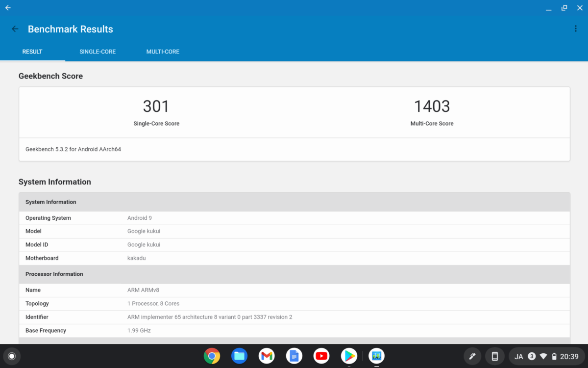588x368 pixels.
Task: Open the stylus tools pen icon
Action: coord(472,356)
